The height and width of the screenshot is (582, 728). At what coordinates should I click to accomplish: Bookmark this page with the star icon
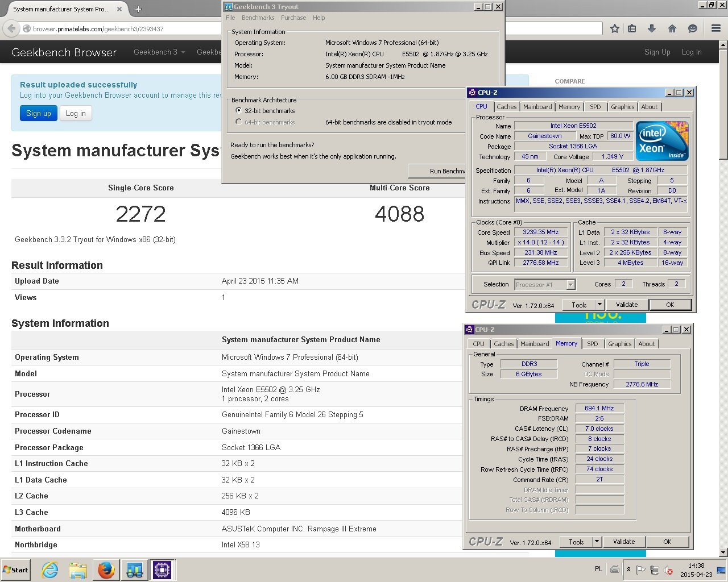pyautogui.click(x=615, y=28)
